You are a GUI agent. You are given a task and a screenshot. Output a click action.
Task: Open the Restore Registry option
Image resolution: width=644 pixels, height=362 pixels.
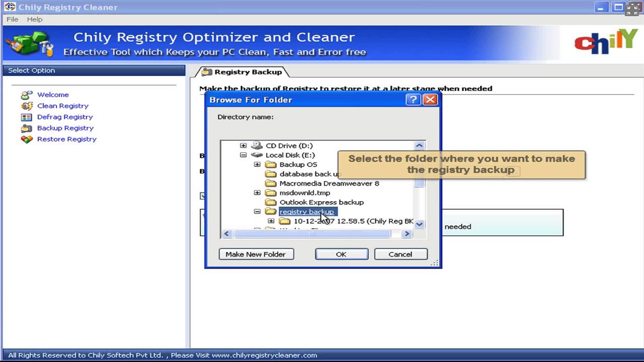pyautogui.click(x=67, y=139)
